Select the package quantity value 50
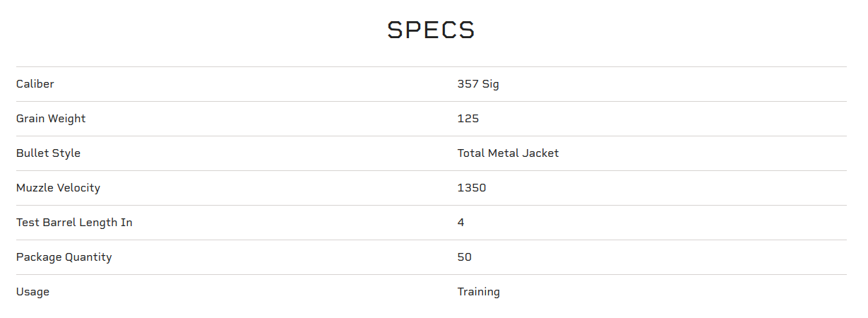Viewport: 868px width, 318px height. tap(465, 257)
